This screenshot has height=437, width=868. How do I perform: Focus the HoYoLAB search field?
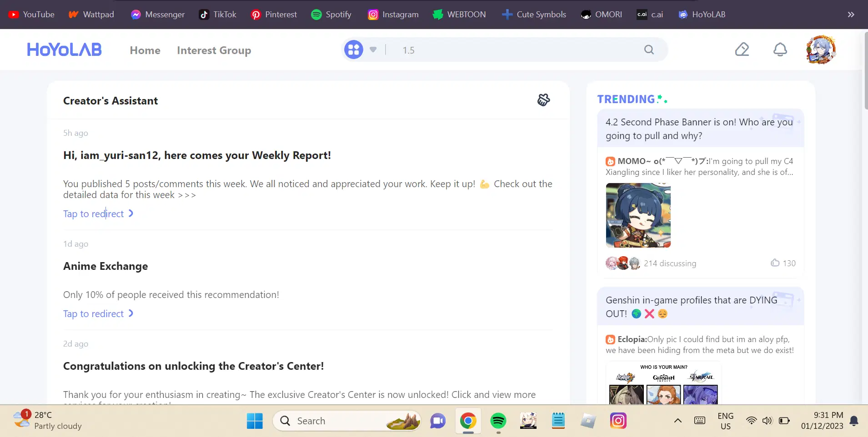(518, 50)
